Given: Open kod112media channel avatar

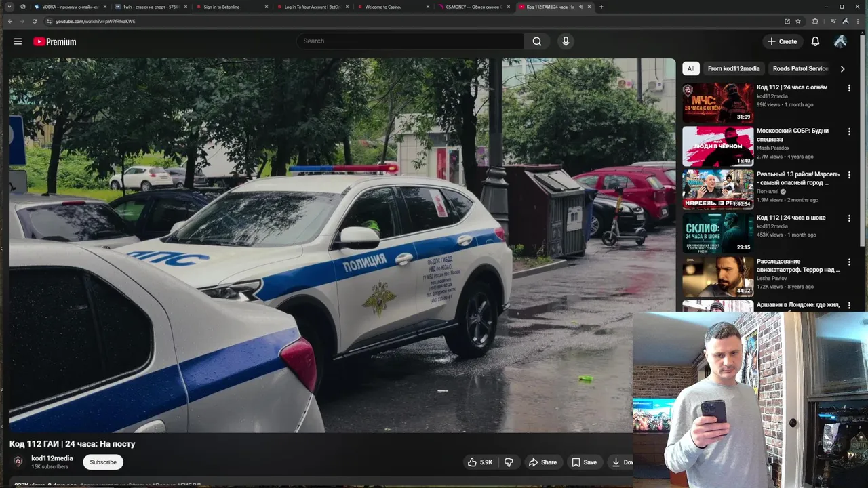Looking at the screenshot, I should point(18,462).
